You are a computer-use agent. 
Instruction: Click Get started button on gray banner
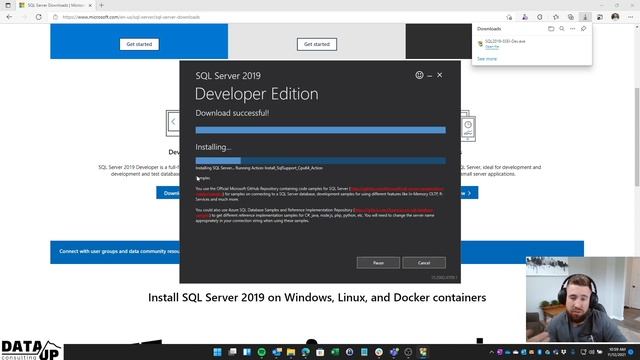[x=317, y=44]
